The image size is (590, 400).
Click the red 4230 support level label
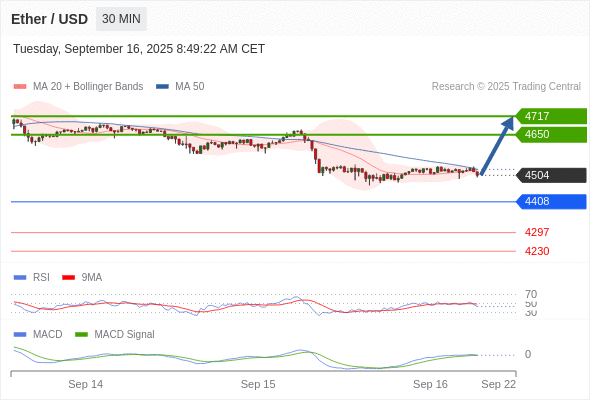point(537,251)
